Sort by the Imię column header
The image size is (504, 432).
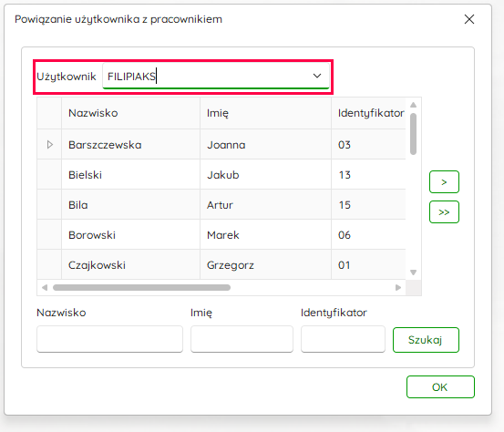265,113
